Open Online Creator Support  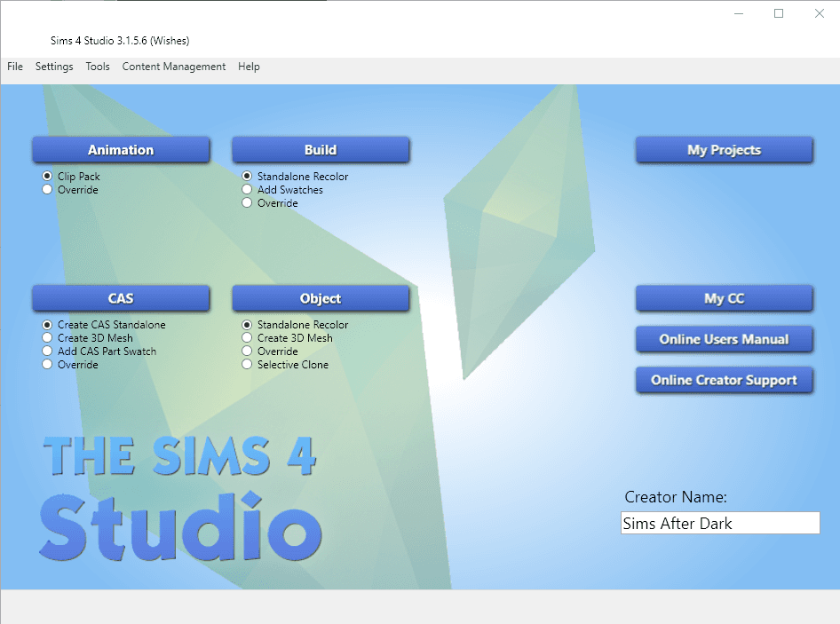tap(724, 380)
